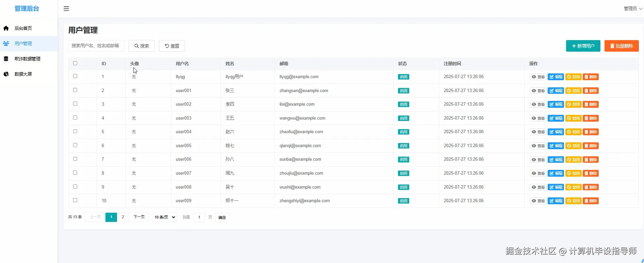Check the checkbox for row user007
Image resolution: width=644 pixels, height=263 pixels.
(x=75, y=173)
